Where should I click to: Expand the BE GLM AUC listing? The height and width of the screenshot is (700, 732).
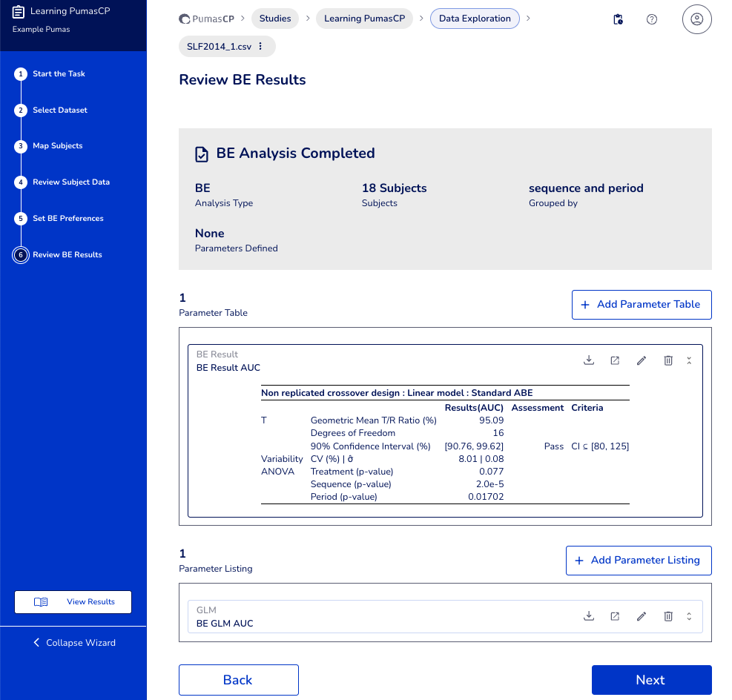(x=689, y=616)
